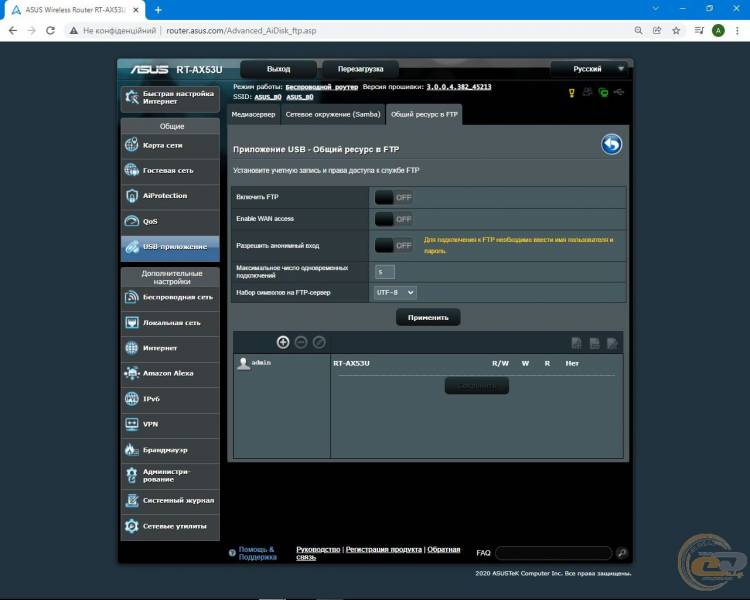750x600 pixels.
Task: Open the FTP character set UTF-8 dropdown
Action: [x=395, y=292]
